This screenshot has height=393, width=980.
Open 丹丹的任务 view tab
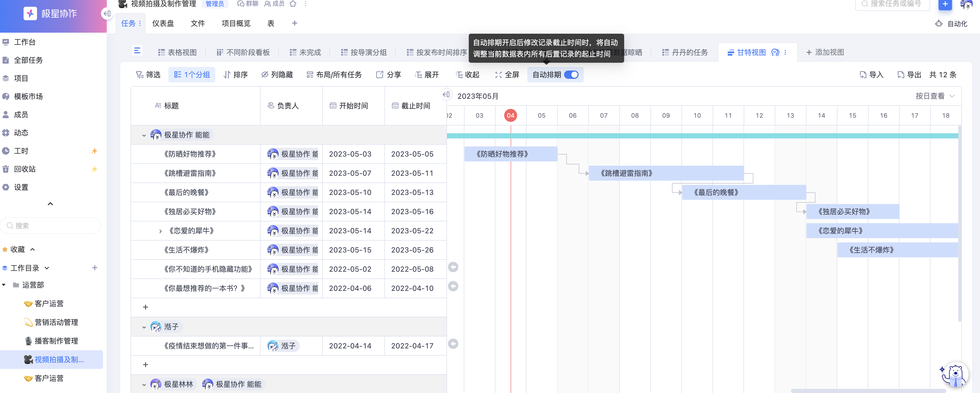pyautogui.click(x=685, y=52)
